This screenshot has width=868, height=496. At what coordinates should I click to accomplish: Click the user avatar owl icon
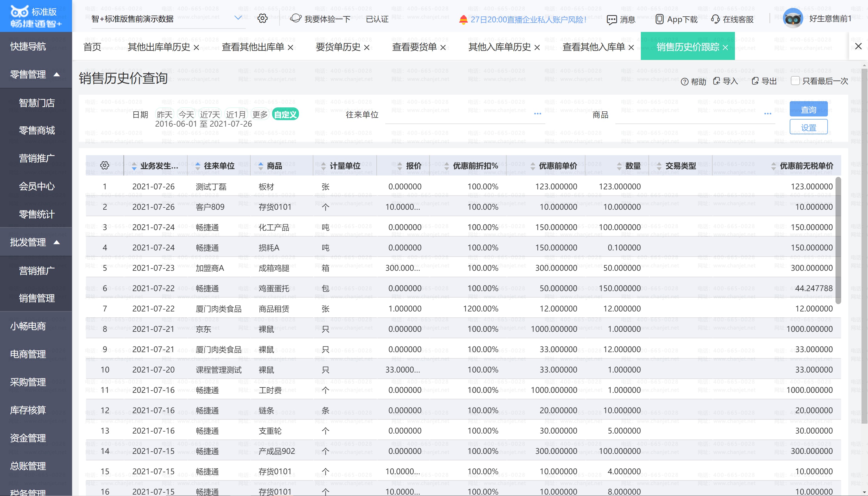point(793,19)
